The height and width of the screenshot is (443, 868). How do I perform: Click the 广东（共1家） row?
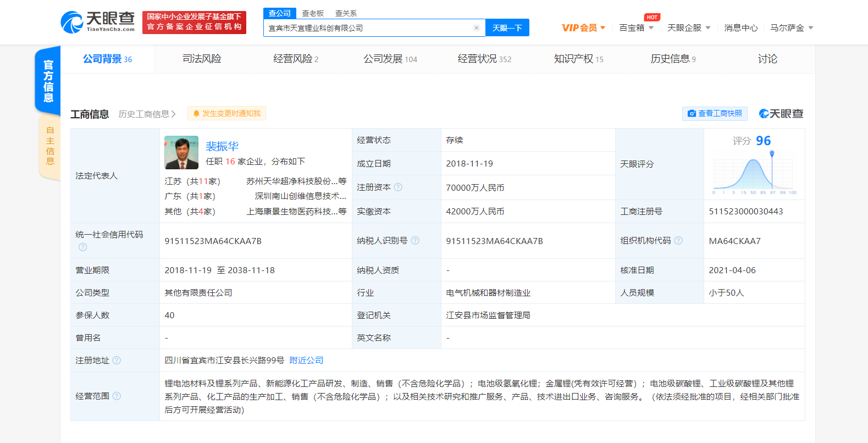coord(255,196)
